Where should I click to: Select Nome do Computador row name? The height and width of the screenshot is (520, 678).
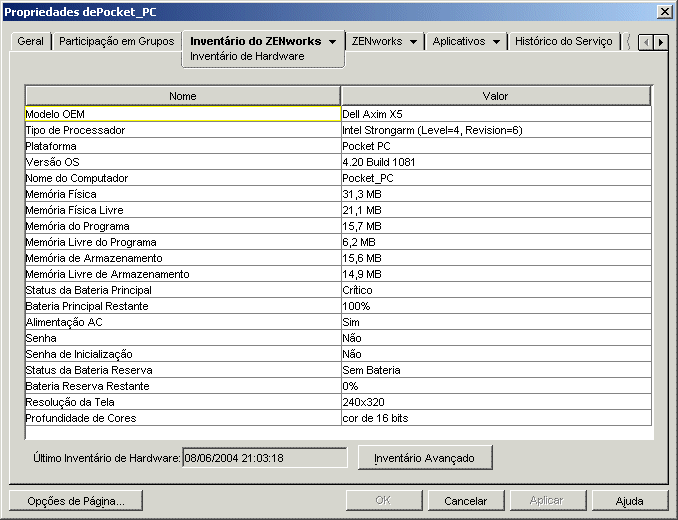(183, 178)
